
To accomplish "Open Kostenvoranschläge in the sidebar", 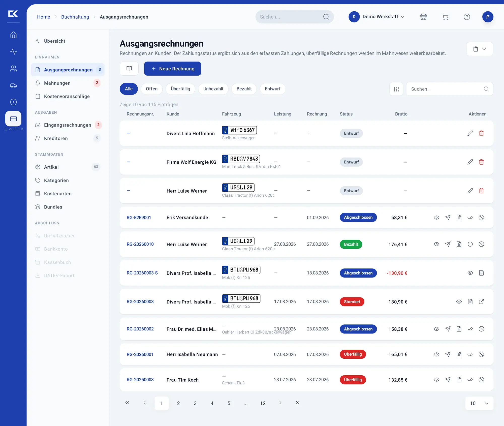I will tap(68, 96).
